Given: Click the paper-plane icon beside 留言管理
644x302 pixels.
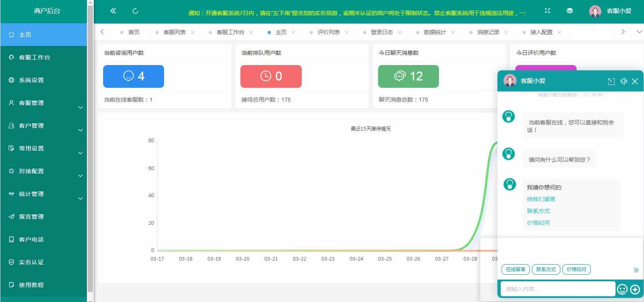Looking at the screenshot, I should coord(11,217).
